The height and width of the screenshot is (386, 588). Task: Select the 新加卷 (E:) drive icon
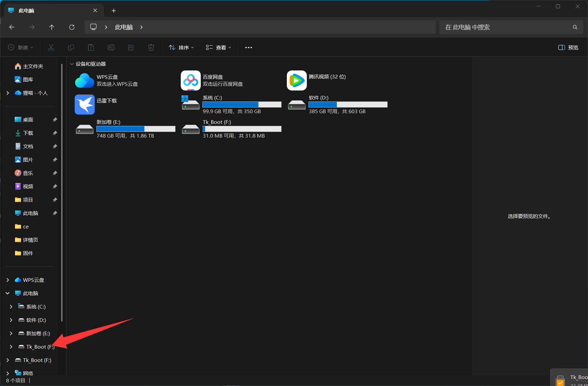tap(85, 129)
